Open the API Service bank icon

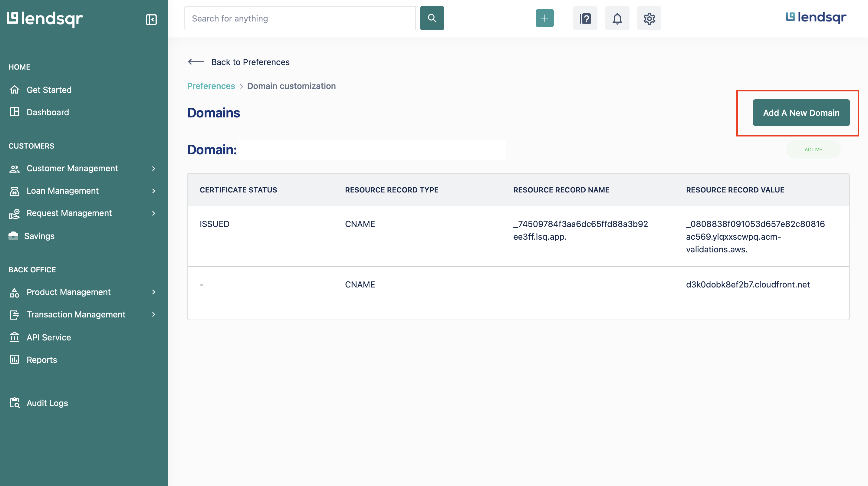click(x=15, y=337)
